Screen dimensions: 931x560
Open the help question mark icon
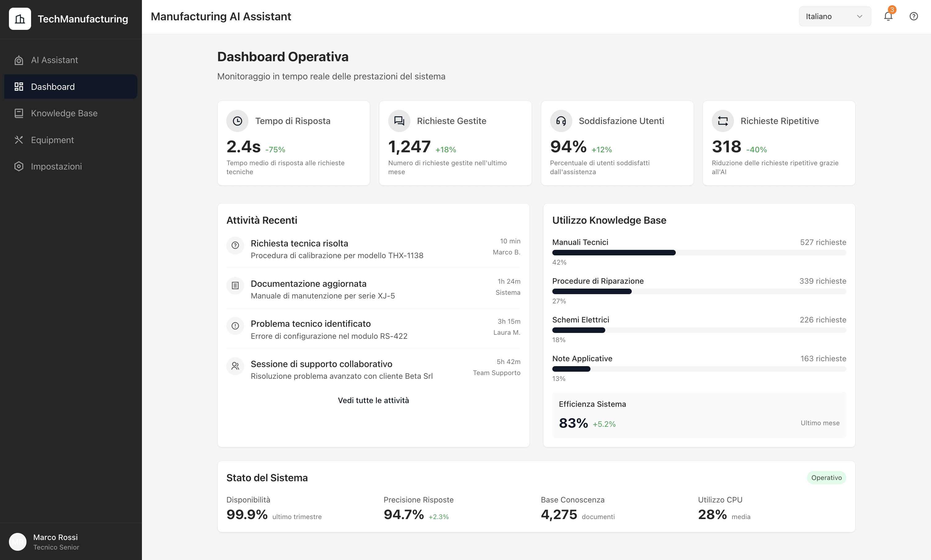tap(914, 16)
